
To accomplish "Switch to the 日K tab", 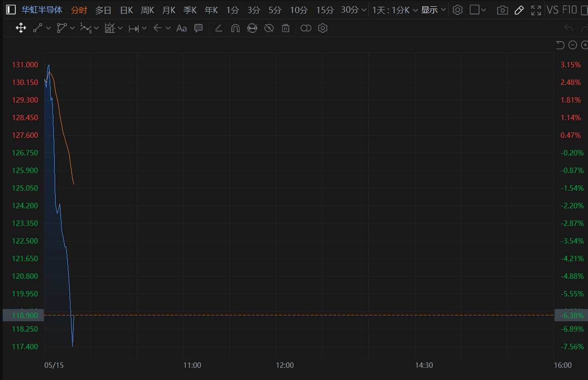I will [x=127, y=10].
